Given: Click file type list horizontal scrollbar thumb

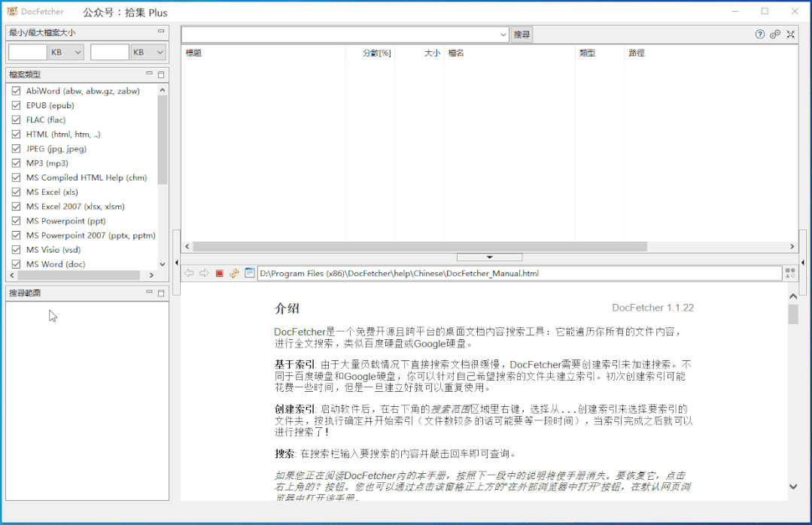Looking at the screenshot, I should click(79, 275).
